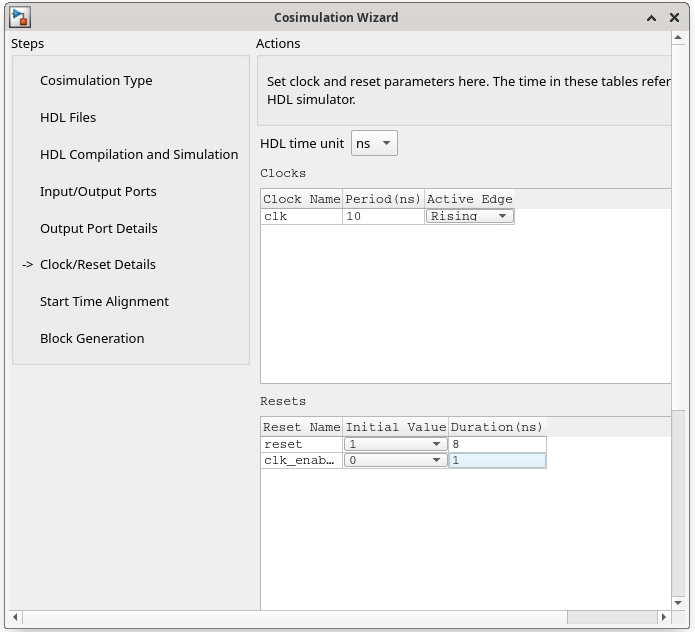The width and height of the screenshot is (695, 632).
Task: Go to the HDL Files step
Action: (68, 117)
